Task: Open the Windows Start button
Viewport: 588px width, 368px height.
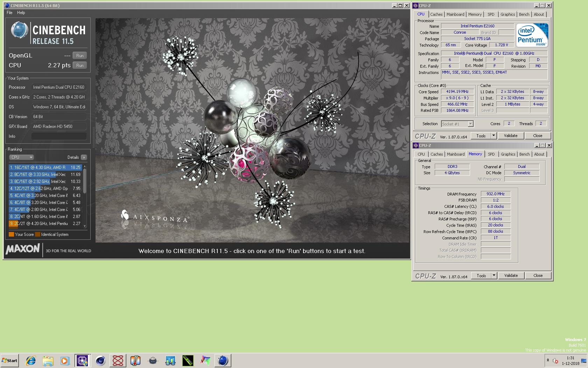Action: pyautogui.click(x=10, y=360)
